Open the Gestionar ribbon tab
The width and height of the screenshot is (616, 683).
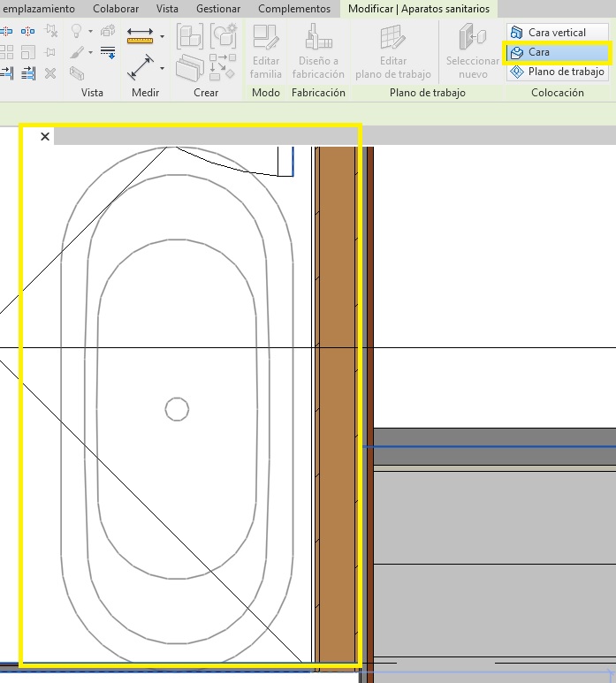coord(217,9)
